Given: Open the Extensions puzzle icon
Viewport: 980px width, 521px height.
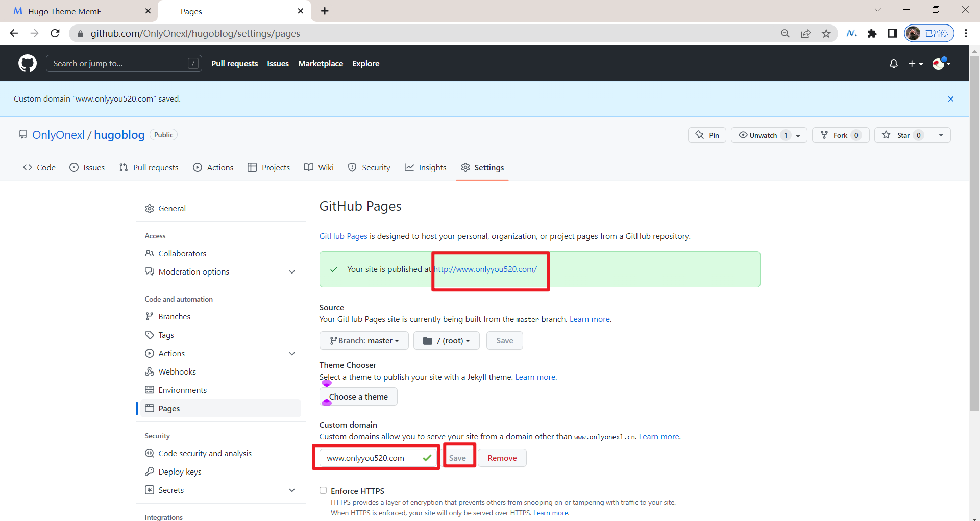Looking at the screenshot, I should [872, 34].
